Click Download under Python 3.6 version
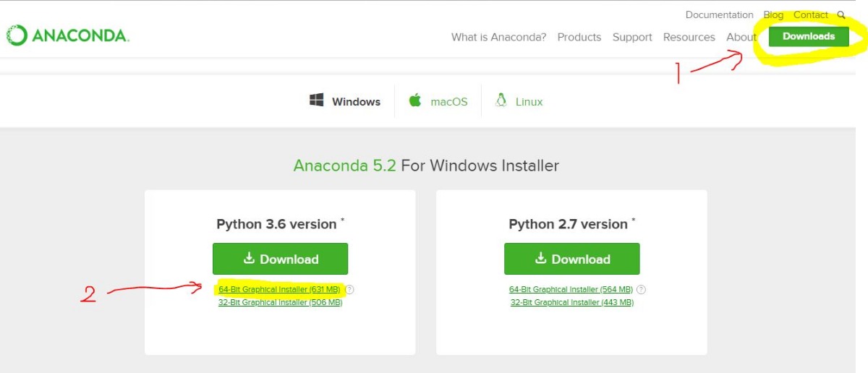 [x=280, y=259]
